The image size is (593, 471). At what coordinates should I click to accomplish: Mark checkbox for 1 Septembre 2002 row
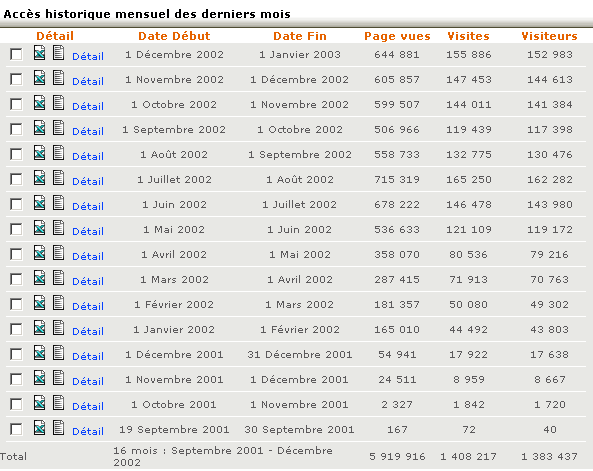coord(16,129)
